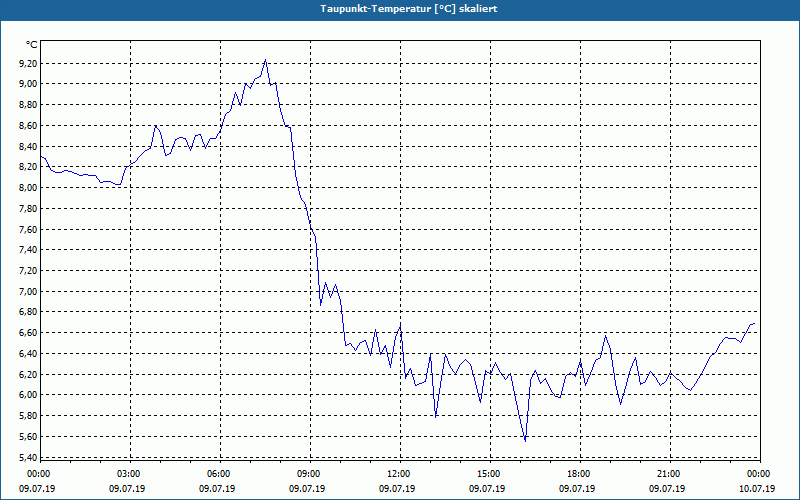Viewport: 800px width, 500px height.
Task: Click the curve's highest peak above 9,20
Action: [x=265, y=60]
